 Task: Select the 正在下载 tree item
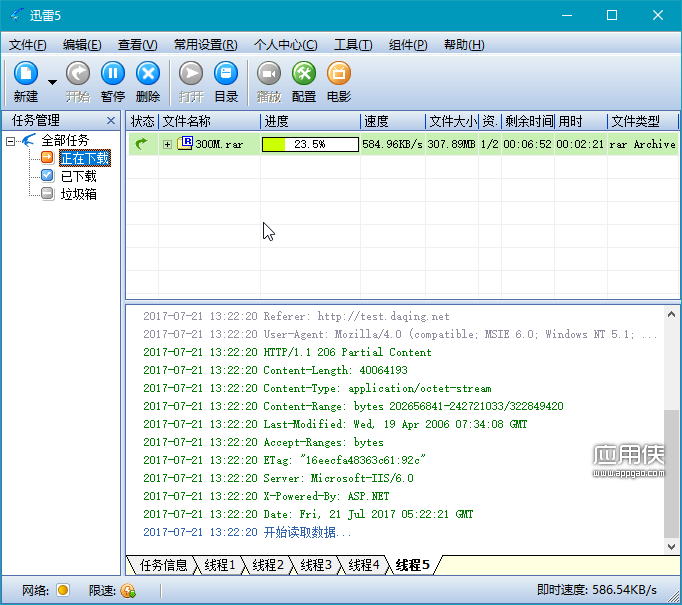click(x=85, y=158)
